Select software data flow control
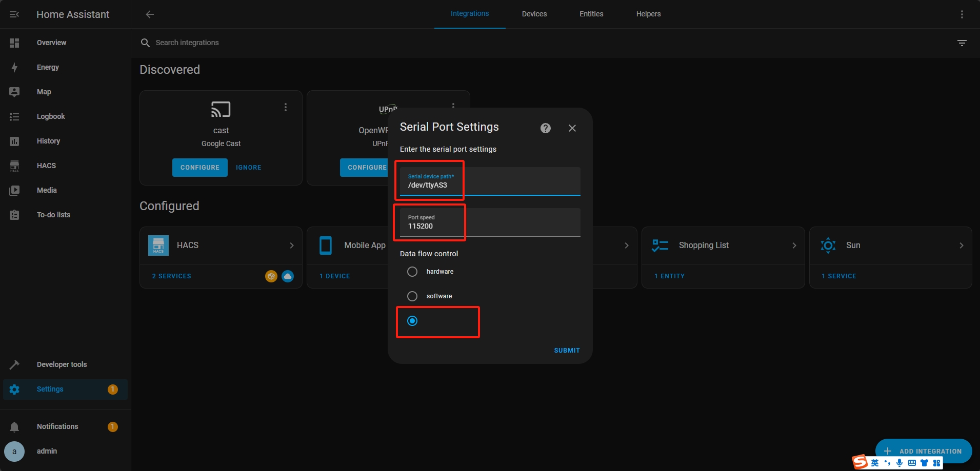The image size is (980, 471). 412,296
